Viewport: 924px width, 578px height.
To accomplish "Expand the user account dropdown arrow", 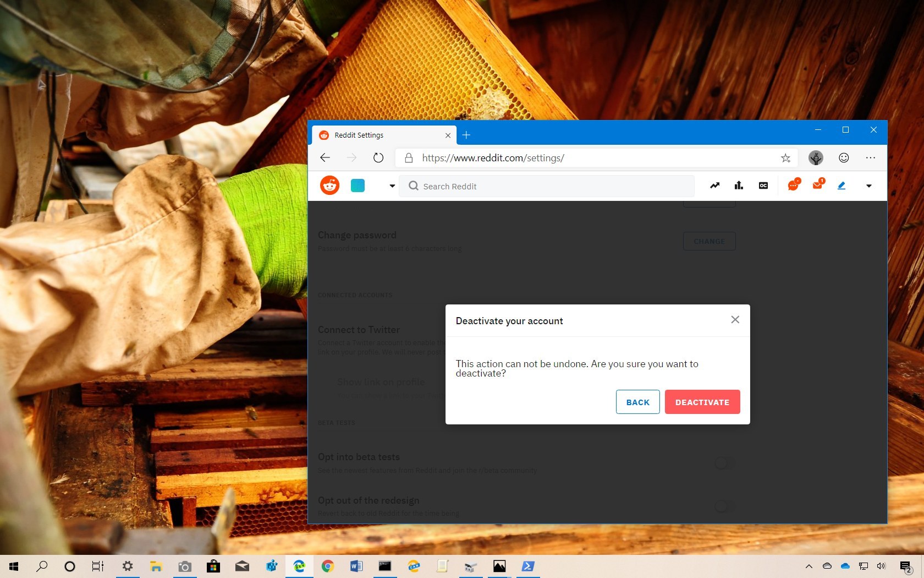I will tap(868, 186).
